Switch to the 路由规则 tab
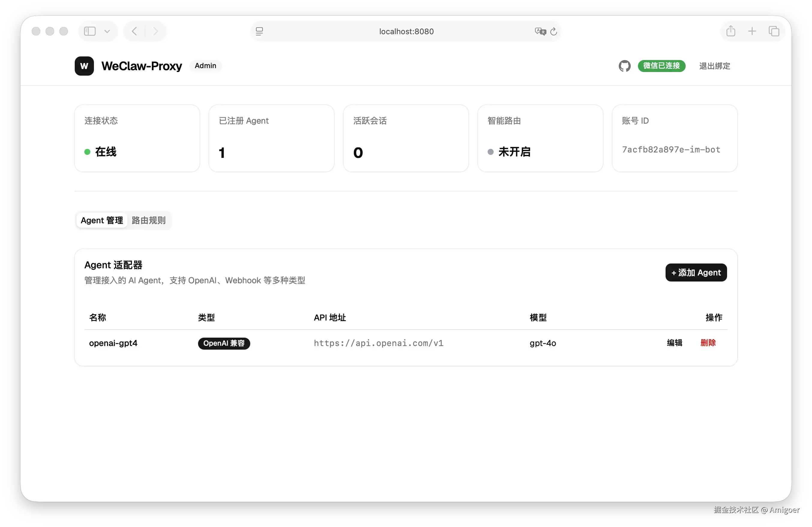The width and height of the screenshot is (812, 527). 148,220
